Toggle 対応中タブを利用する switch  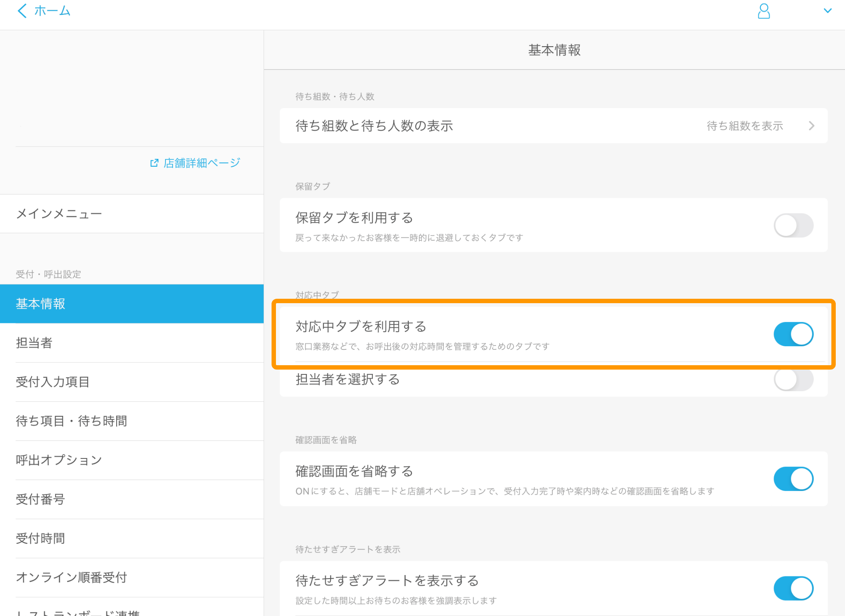[x=794, y=334]
